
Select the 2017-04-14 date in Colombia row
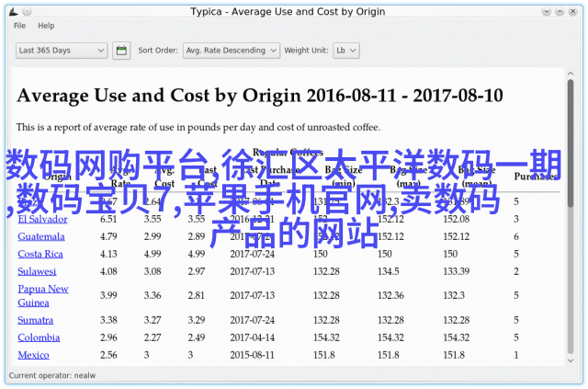click(253, 338)
